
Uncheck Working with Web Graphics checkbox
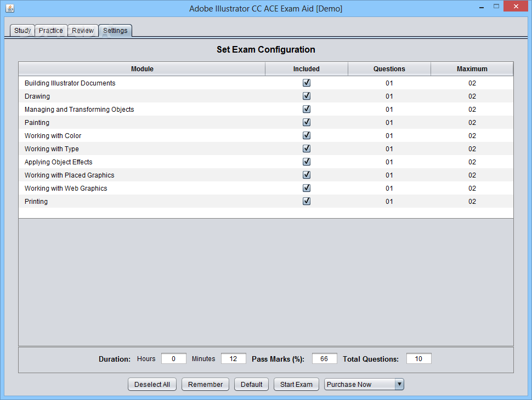307,188
